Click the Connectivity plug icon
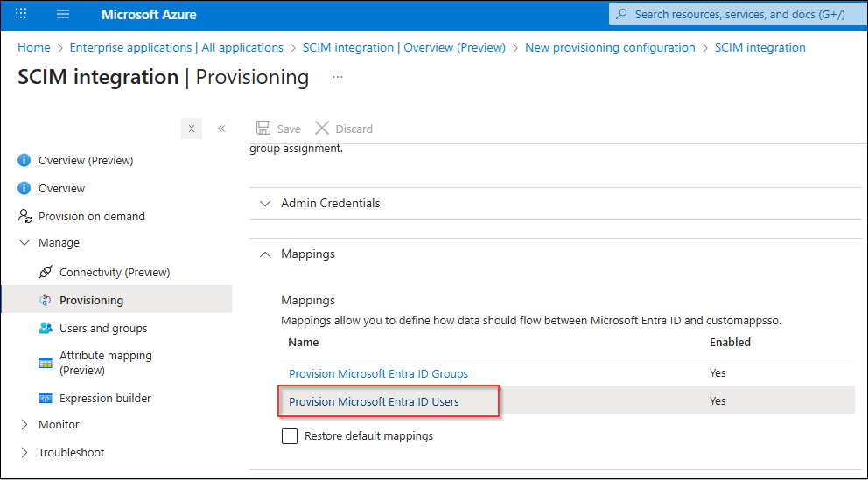The width and height of the screenshot is (868, 480). pos(45,272)
